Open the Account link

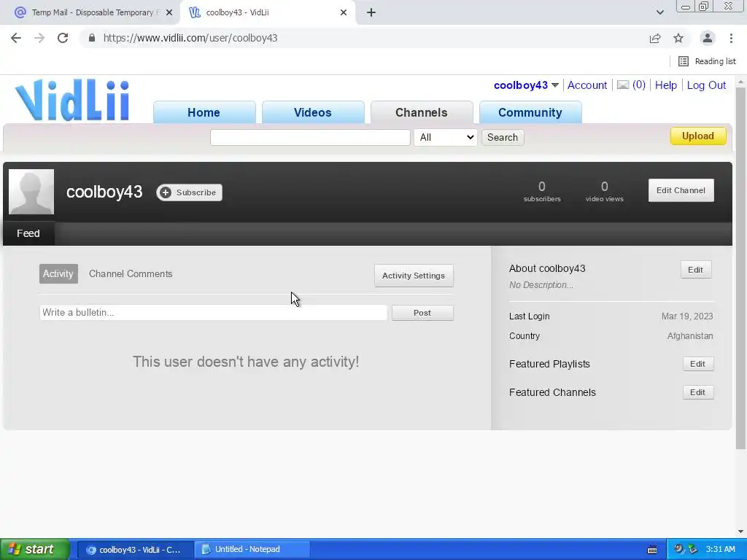pos(587,85)
